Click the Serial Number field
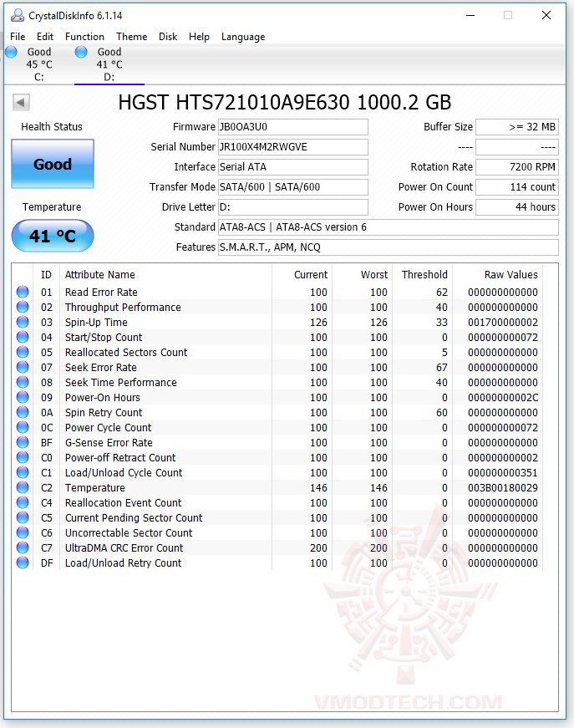Screen dimensions: 574x728 coord(293,147)
